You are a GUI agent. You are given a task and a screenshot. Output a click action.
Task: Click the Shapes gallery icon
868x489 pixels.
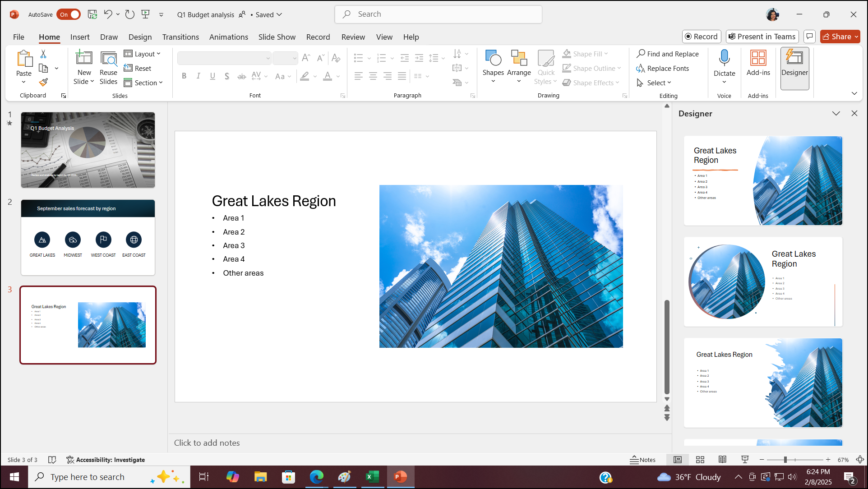[x=493, y=59]
